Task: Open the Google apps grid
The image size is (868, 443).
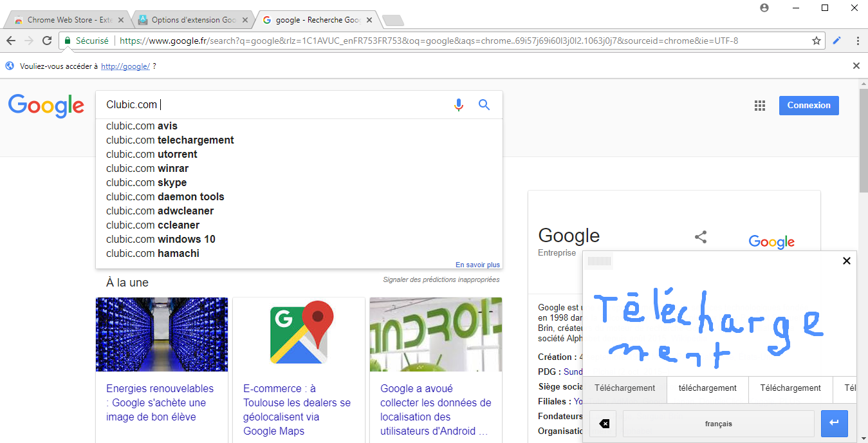Action: tap(760, 106)
